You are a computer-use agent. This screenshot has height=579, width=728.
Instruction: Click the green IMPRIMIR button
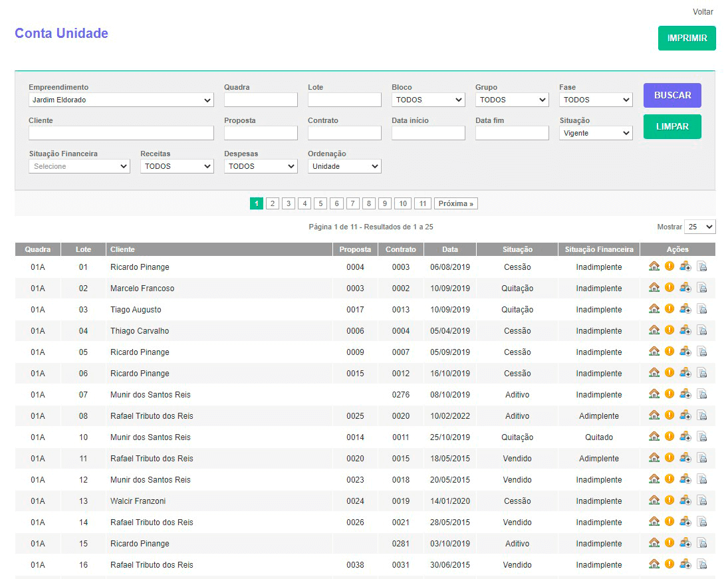(x=687, y=38)
